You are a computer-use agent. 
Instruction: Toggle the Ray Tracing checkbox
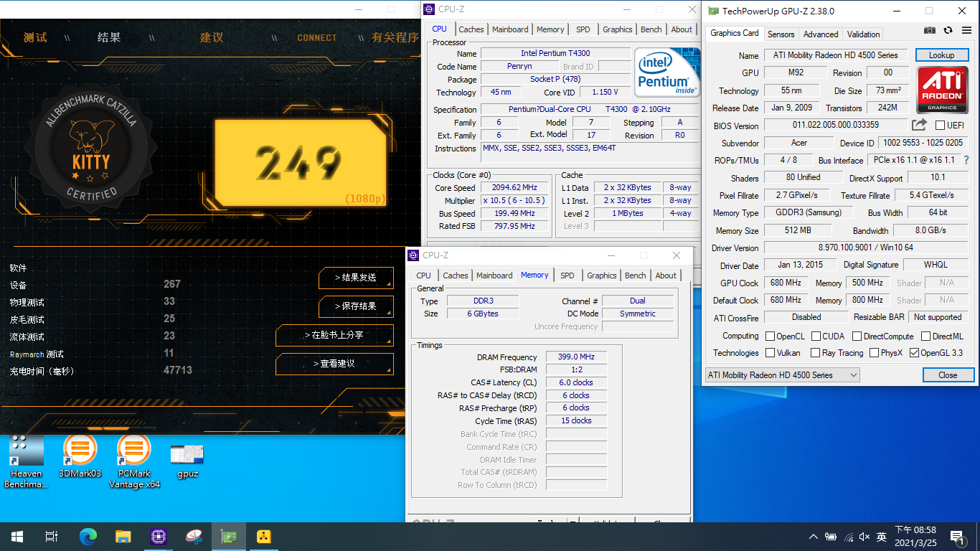pyautogui.click(x=815, y=353)
